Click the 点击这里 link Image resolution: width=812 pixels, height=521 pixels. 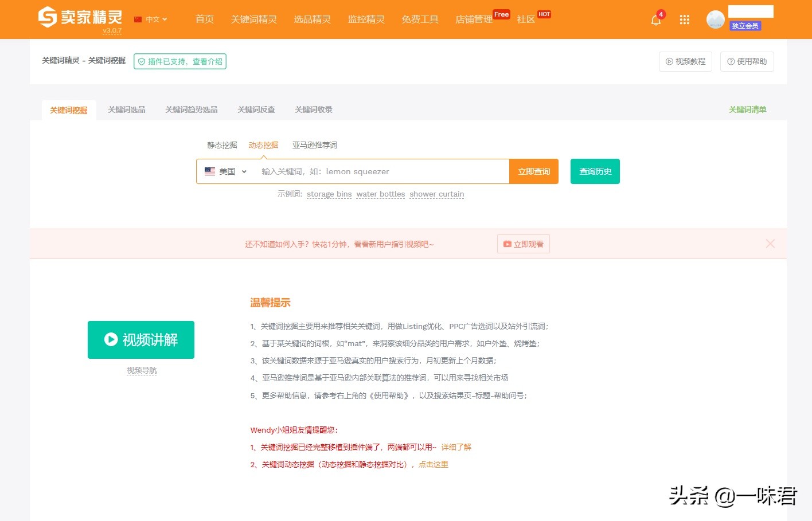[433, 464]
